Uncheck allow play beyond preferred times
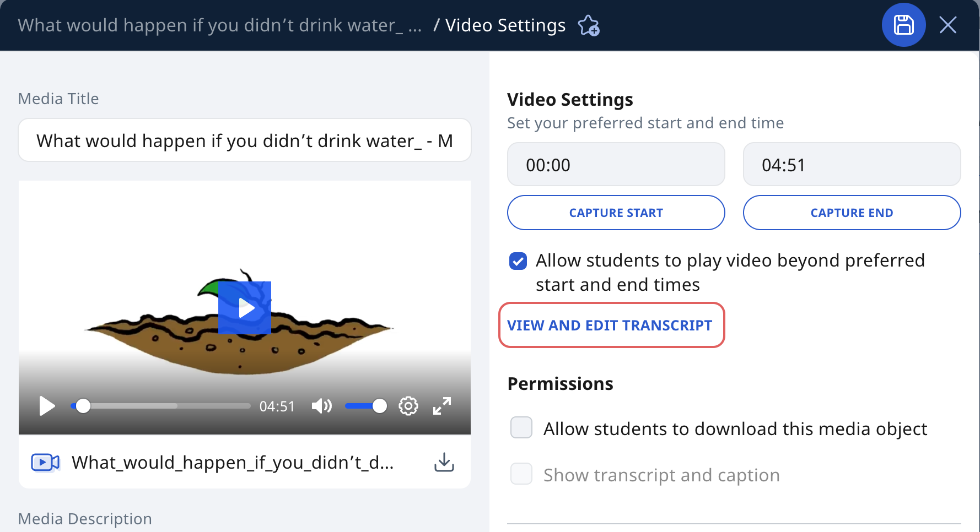 518,261
